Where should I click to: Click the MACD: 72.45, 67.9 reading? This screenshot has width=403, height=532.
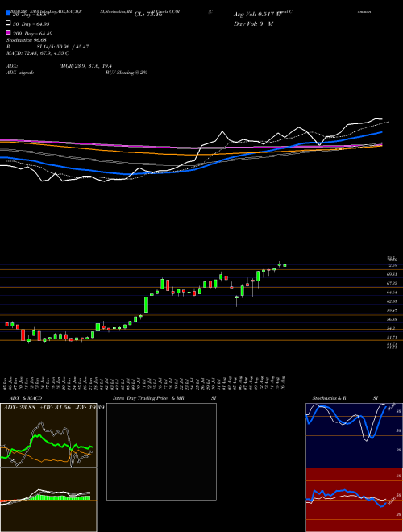pyautogui.click(x=38, y=53)
